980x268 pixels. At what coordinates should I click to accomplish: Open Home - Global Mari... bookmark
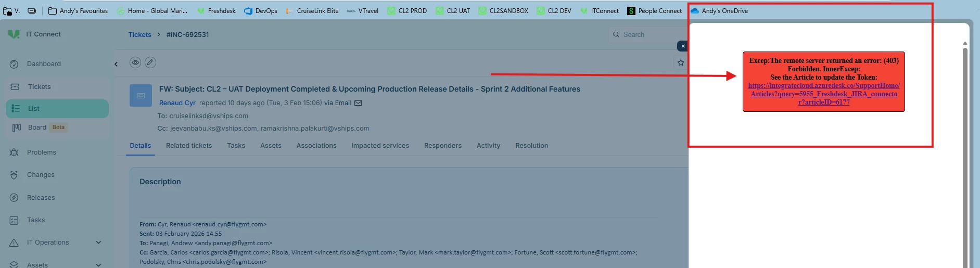152,10
